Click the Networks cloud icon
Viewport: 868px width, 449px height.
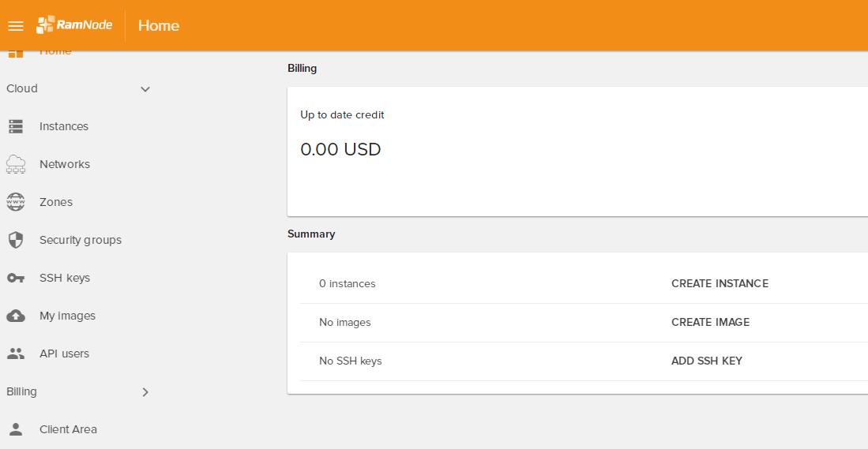point(16,164)
